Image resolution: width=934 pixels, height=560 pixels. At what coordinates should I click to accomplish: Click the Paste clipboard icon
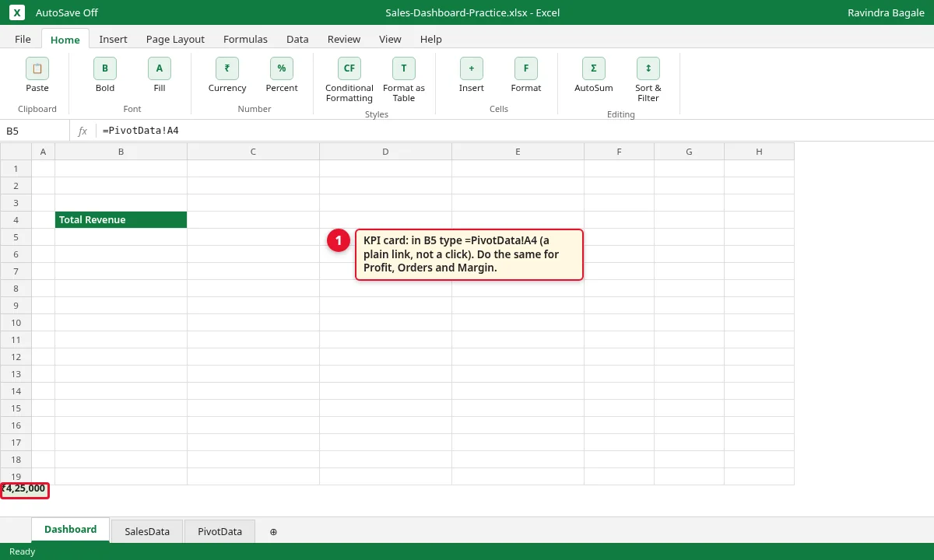pyautogui.click(x=37, y=68)
